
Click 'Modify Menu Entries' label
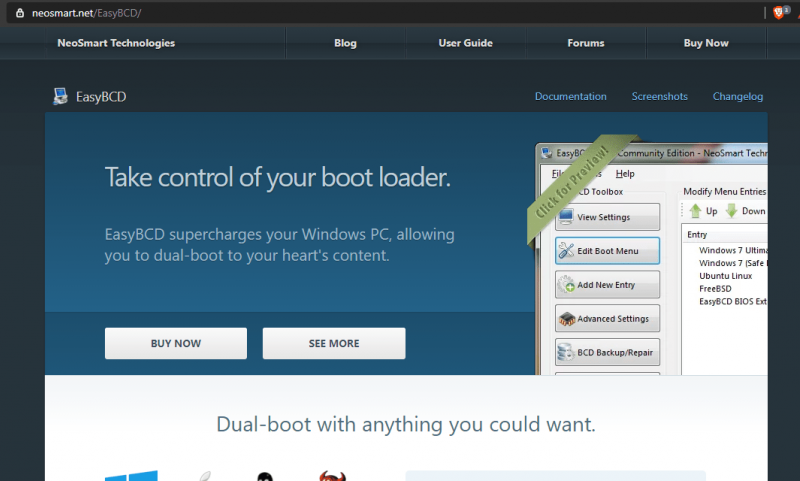click(724, 191)
